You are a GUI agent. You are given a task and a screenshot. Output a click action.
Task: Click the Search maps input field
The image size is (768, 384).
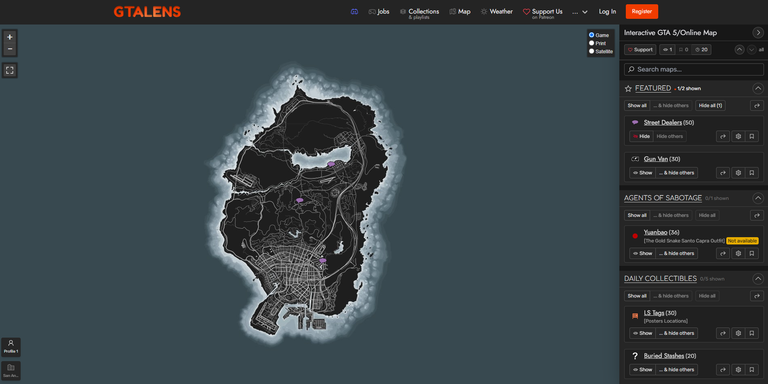pyautogui.click(x=694, y=69)
